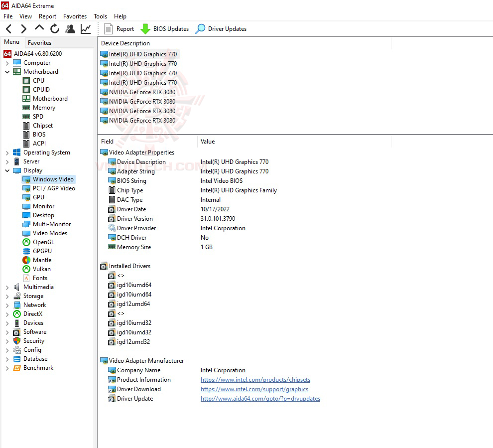Select the Monitor item icon
Viewport: 493px width, 448px height.
coord(26,206)
